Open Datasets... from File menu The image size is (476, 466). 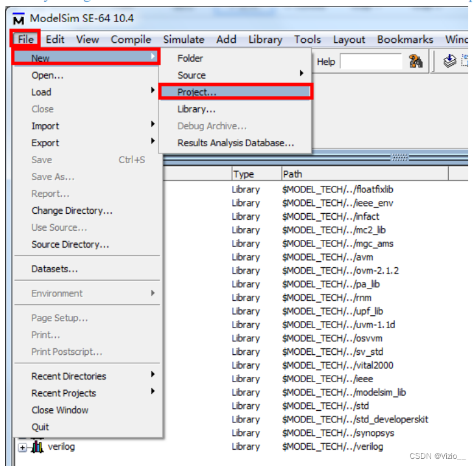click(86, 269)
